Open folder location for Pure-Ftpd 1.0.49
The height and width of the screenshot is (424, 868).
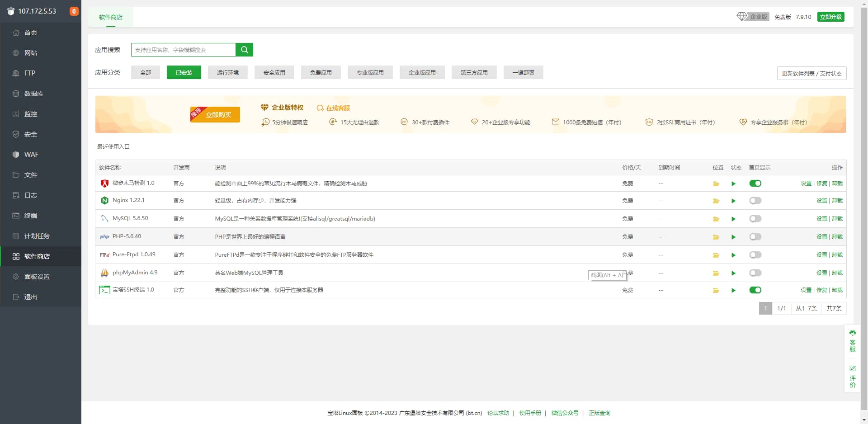(x=716, y=255)
